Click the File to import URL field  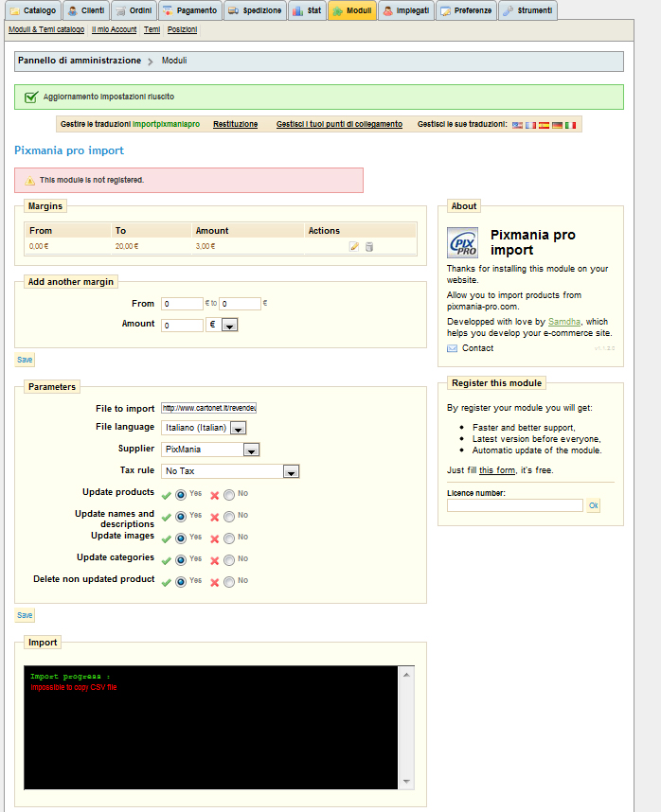[208, 408]
